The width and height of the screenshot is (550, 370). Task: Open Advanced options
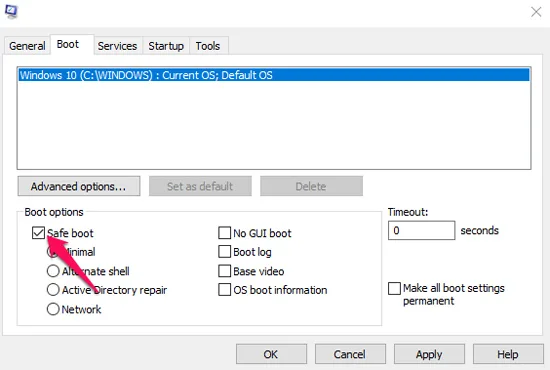click(79, 186)
